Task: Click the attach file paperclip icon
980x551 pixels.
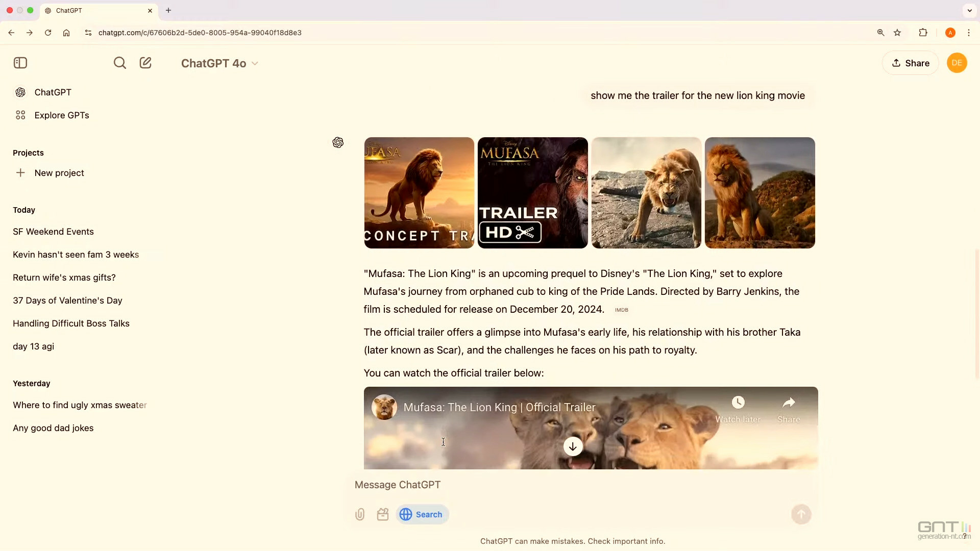Action: 360,514
